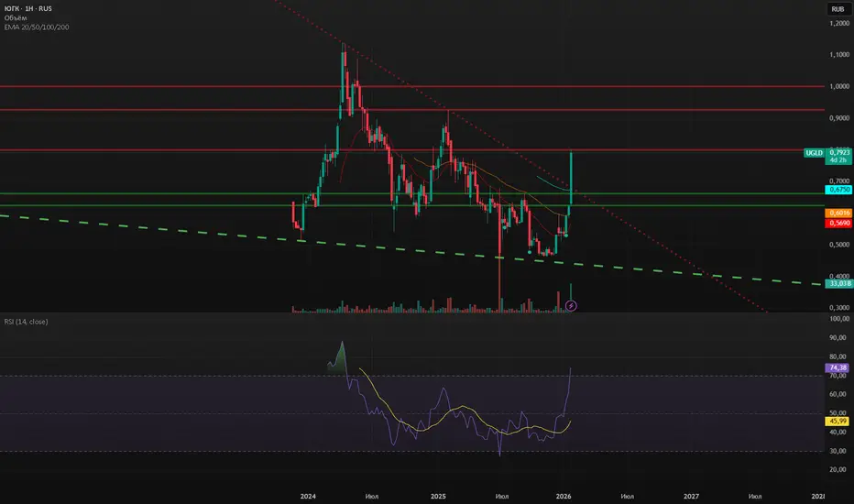The width and height of the screenshot is (854, 504).
Task: Click the purple lightning event icon
Action: coord(571,306)
